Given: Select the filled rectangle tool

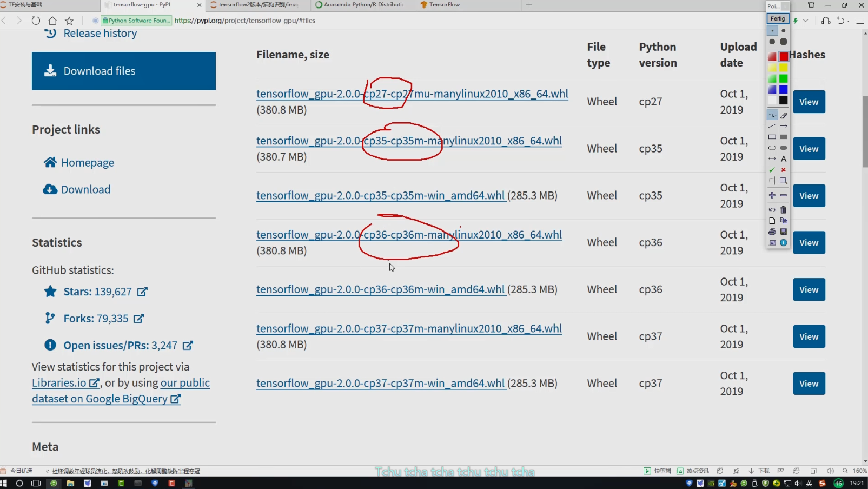Looking at the screenshot, I should [x=784, y=137].
